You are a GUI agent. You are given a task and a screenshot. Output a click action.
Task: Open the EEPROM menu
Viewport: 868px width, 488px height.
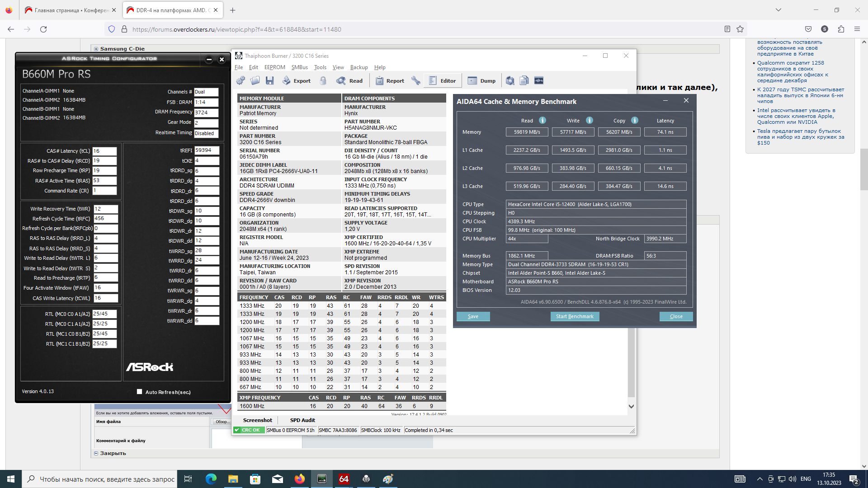point(274,67)
